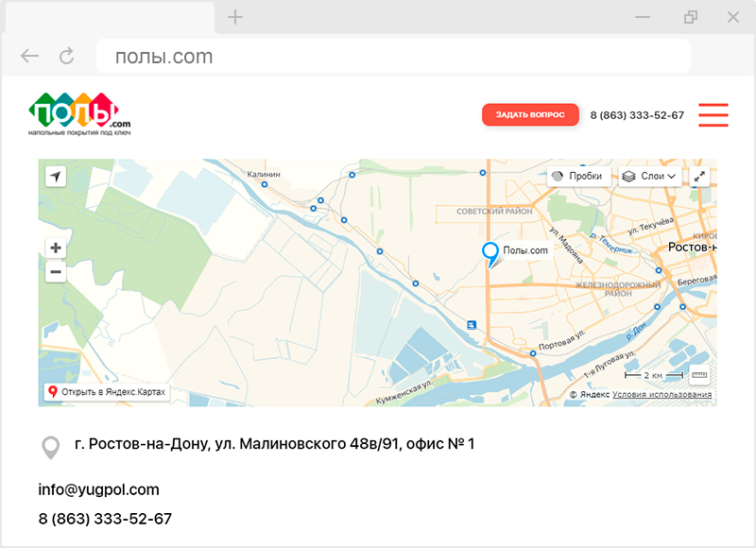Click header phone number 8 (863) 333-52-67
Viewport: 756px width, 548px height.
pos(637,115)
